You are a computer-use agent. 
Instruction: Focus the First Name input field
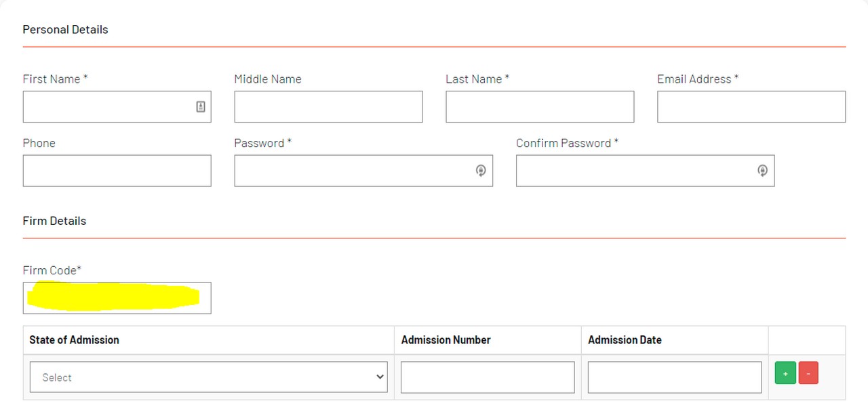coord(108,107)
